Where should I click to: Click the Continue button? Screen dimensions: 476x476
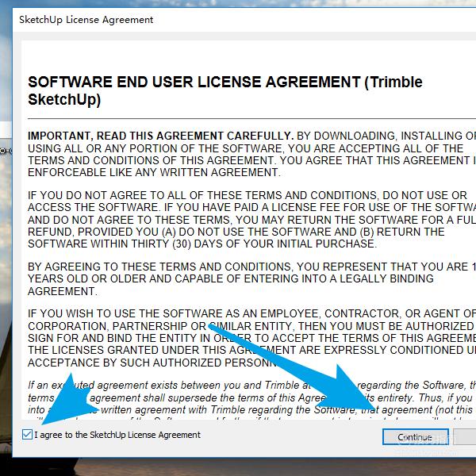415,437
